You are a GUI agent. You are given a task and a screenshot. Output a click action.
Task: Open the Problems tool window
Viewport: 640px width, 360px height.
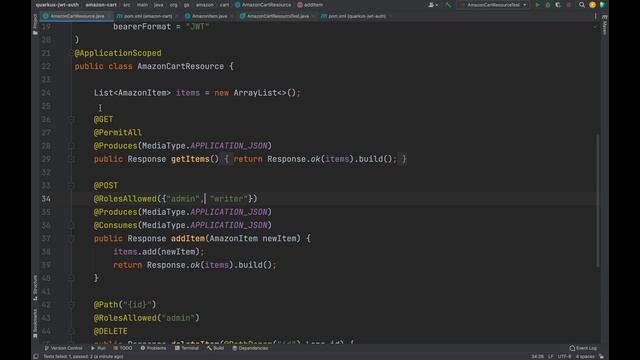[x=153, y=348]
